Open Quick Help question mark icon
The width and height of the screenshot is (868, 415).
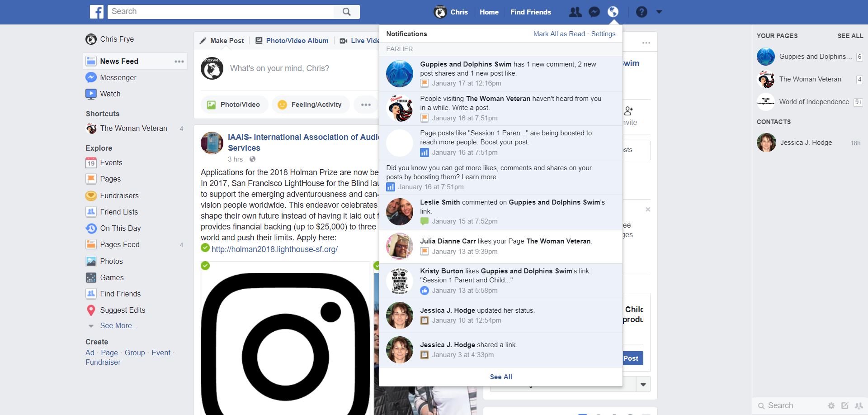pos(642,12)
